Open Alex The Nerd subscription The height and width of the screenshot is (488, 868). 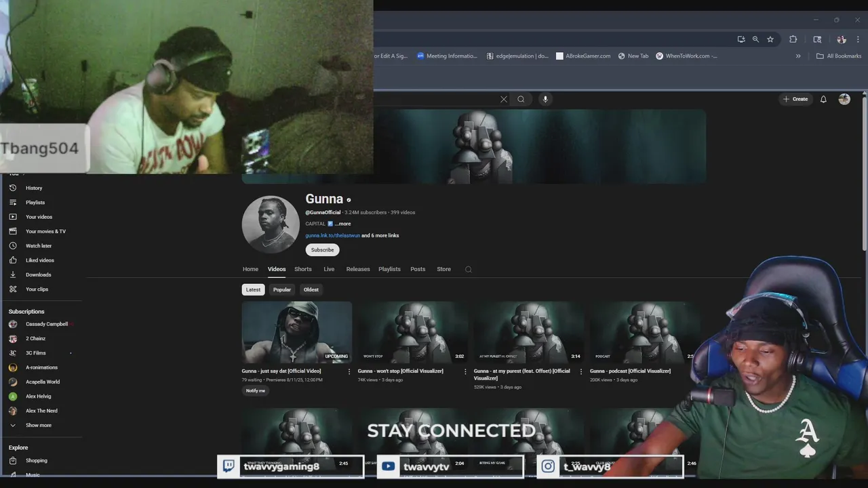(41, 411)
